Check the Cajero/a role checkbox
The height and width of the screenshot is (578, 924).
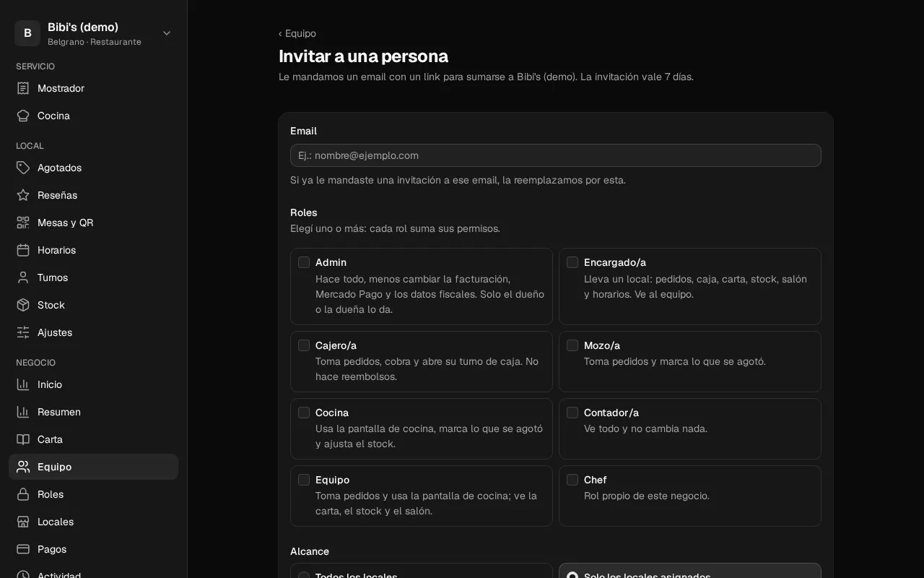(304, 345)
